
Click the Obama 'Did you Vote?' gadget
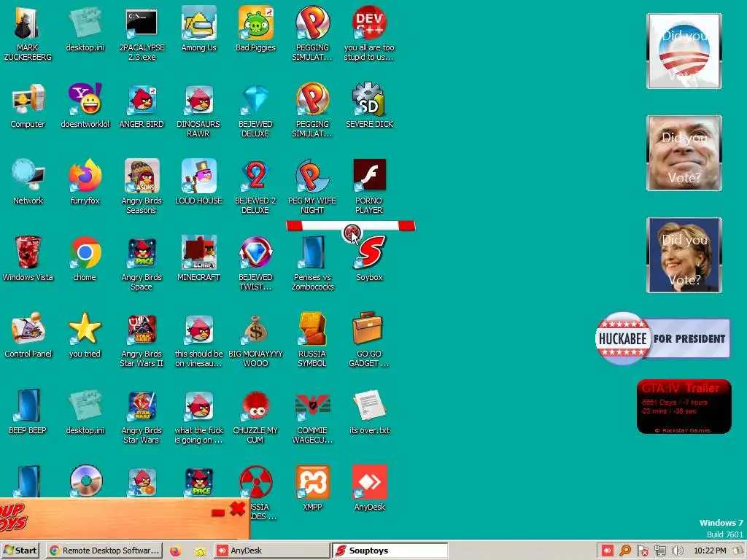pos(684,51)
